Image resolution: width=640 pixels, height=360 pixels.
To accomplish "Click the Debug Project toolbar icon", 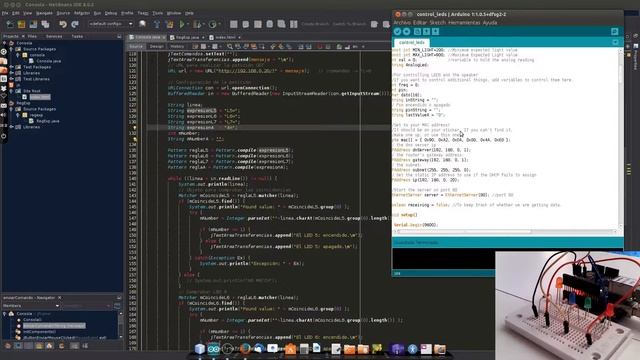I will pos(197,24).
